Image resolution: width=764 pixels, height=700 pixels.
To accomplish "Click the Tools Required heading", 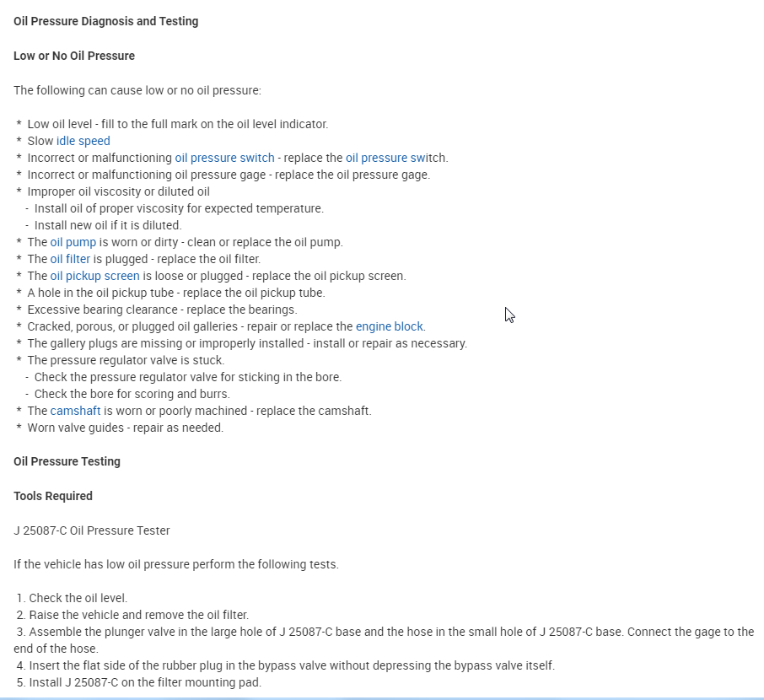I will [53, 496].
